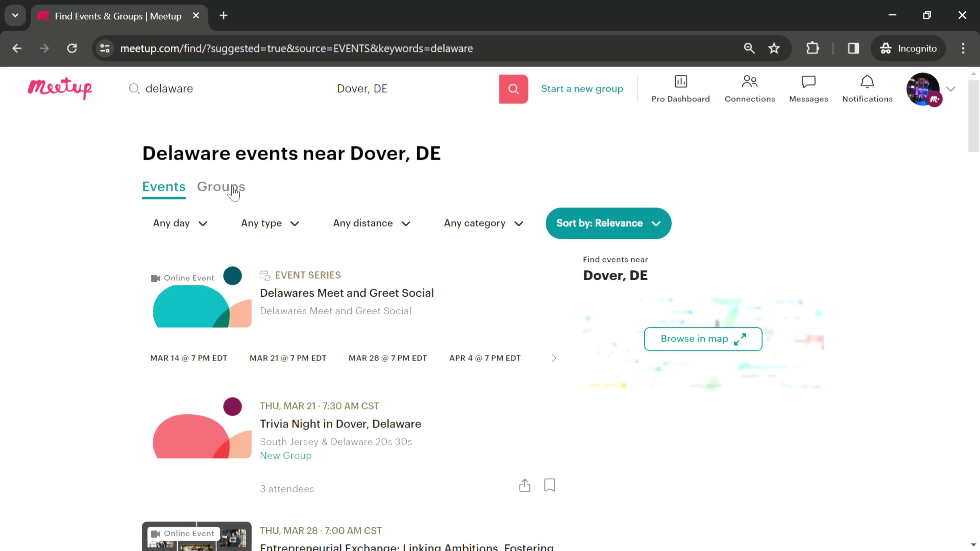The width and height of the screenshot is (980, 551).
Task: Click the bookmark icon on Trivia Night event
Action: [550, 486]
